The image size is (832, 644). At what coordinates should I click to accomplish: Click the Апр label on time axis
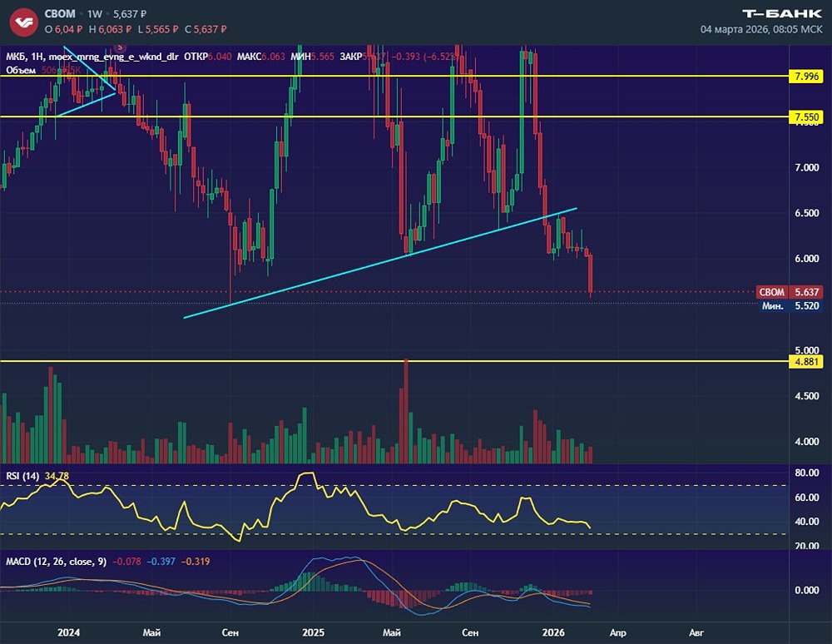point(618,632)
